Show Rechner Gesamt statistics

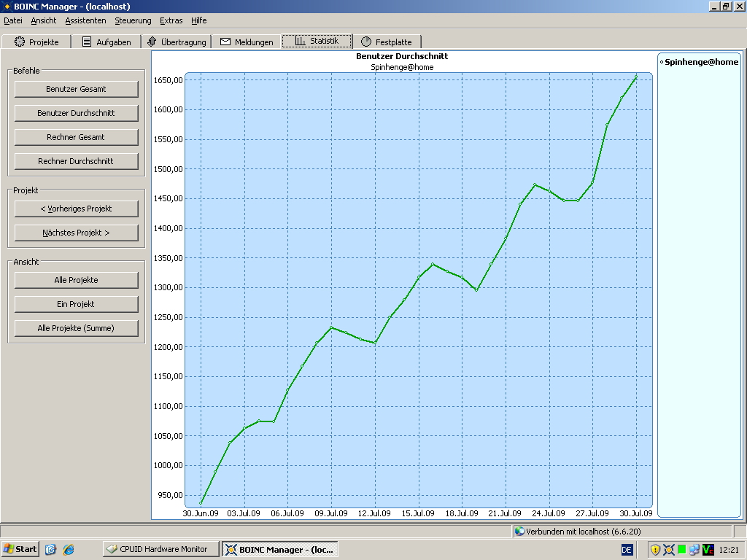[76, 137]
